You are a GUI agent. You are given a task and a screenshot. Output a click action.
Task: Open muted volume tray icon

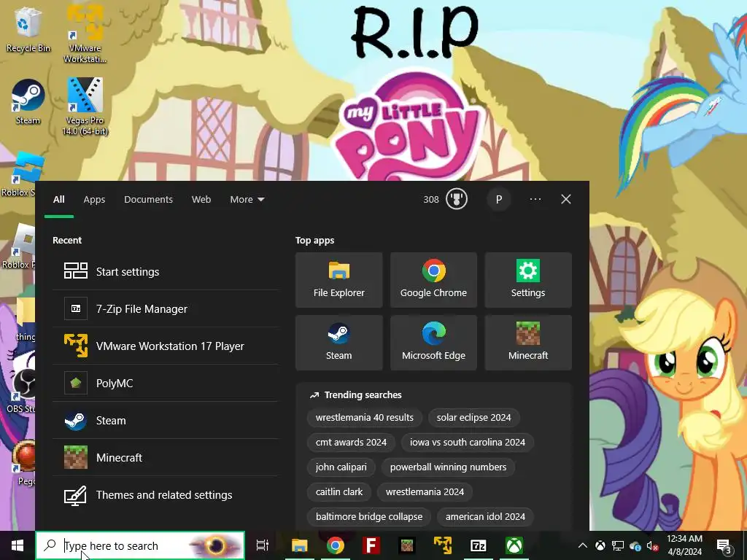tap(653, 545)
